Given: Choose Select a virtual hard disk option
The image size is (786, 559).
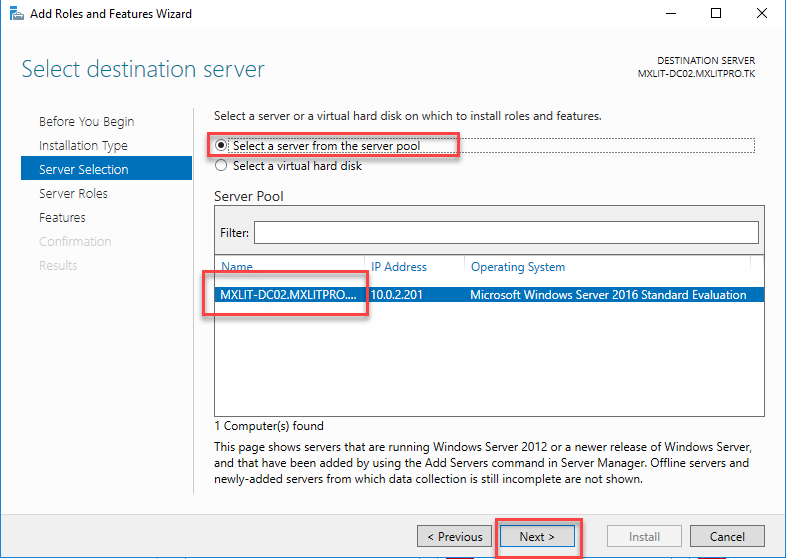Looking at the screenshot, I should click(x=222, y=166).
